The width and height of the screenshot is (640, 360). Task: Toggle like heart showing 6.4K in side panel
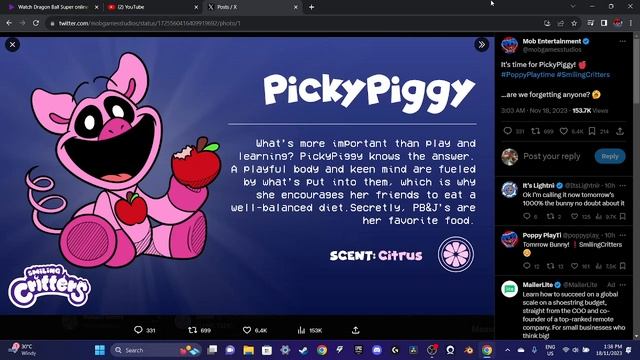tap(564, 131)
